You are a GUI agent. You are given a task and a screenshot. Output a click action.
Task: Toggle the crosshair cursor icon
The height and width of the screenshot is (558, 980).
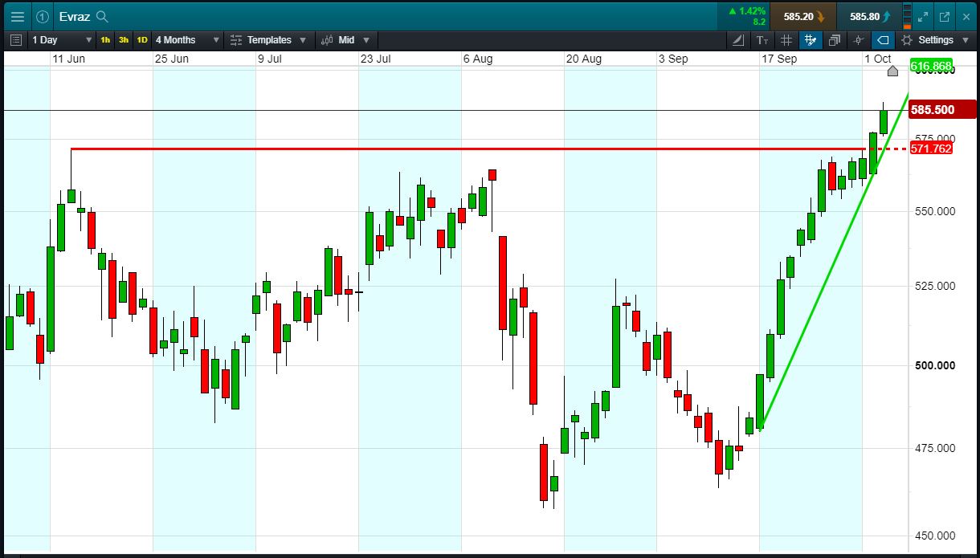[x=859, y=39]
